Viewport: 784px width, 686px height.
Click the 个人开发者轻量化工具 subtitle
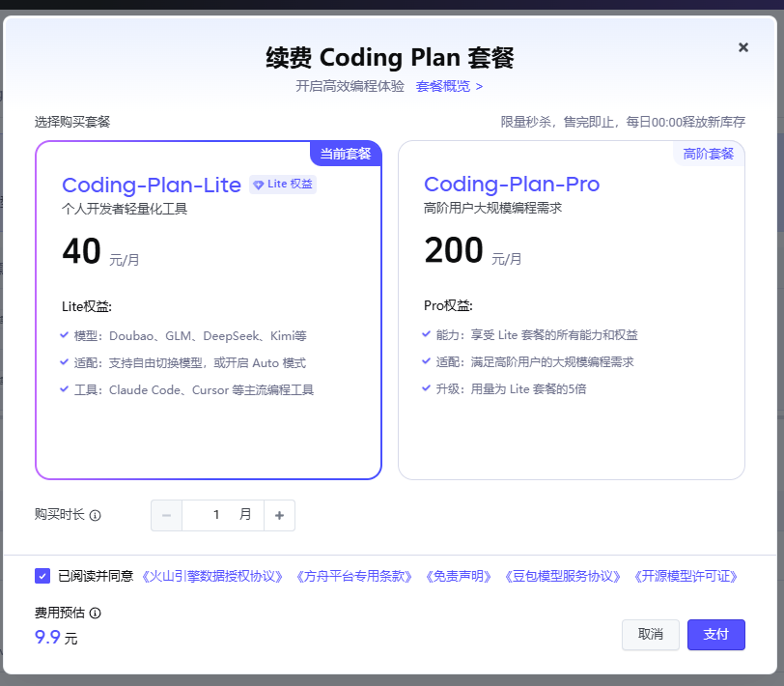click(x=125, y=209)
